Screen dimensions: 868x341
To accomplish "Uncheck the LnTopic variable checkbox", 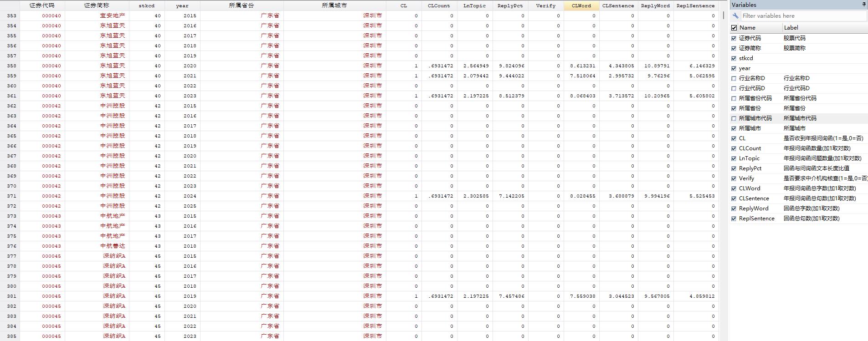I will pos(734,158).
